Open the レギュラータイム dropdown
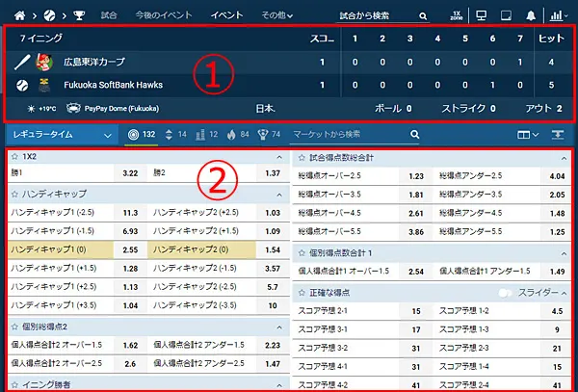Image resolution: width=578 pixels, height=392 pixels. click(x=62, y=135)
